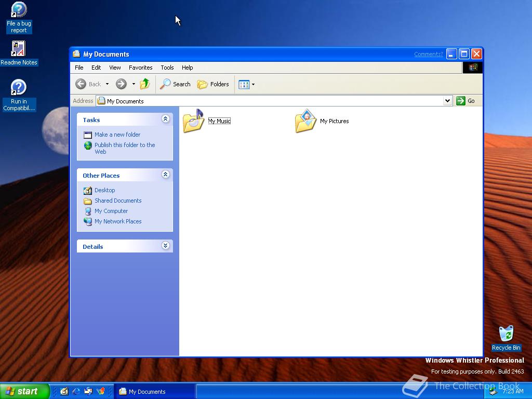Click the MSN quick launch icon
The height and width of the screenshot is (399, 532).
click(x=100, y=391)
